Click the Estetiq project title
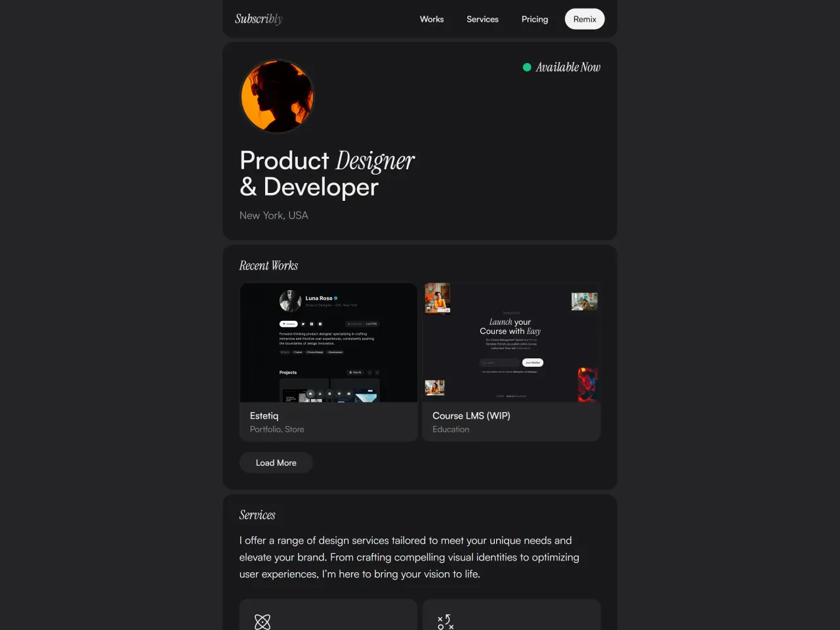Viewport: 840px width, 630px height. click(x=264, y=415)
